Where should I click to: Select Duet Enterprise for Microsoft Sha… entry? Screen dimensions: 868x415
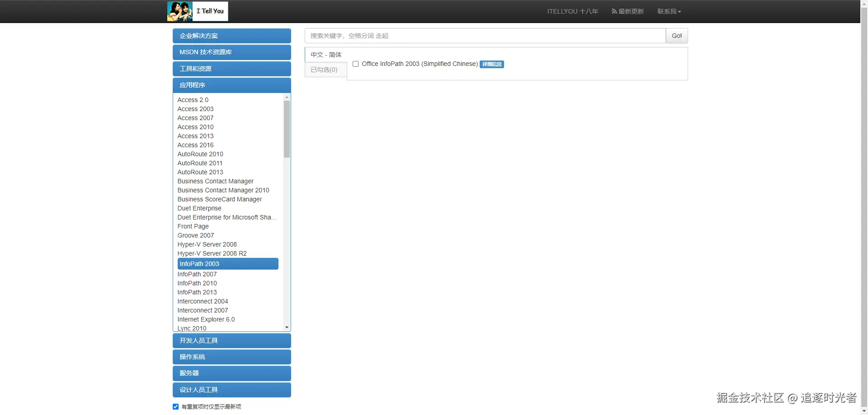pyautogui.click(x=227, y=217)
